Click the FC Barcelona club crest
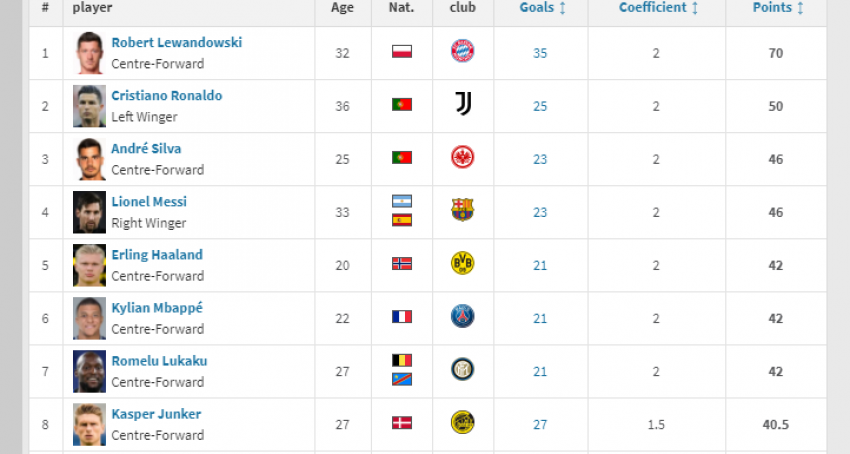 tap(462, 211)
